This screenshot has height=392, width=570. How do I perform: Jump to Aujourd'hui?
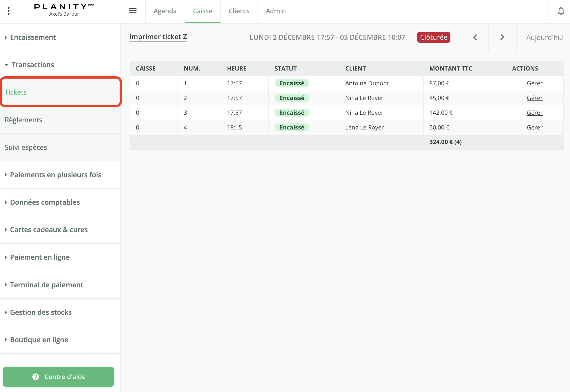(545, 38)
